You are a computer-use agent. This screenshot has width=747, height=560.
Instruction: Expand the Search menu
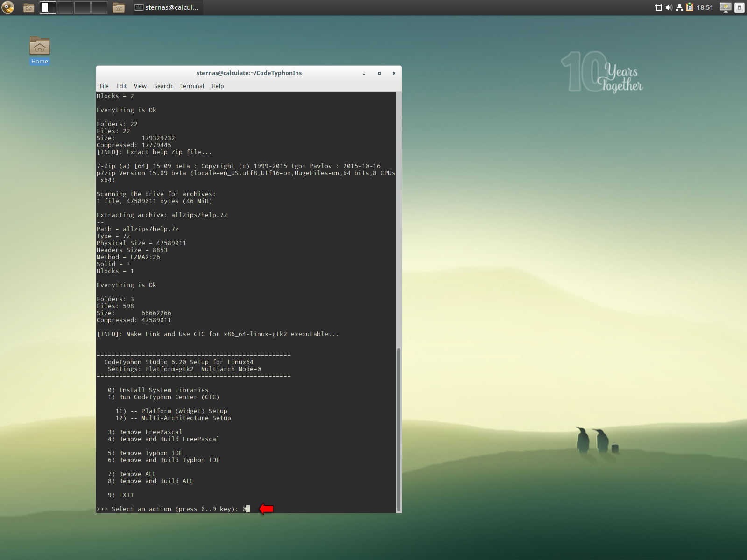click(x=163, y=86)
